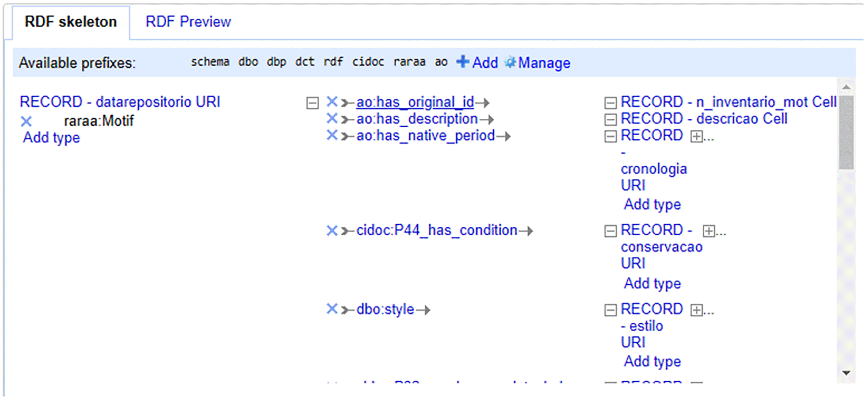The height and width of the screenshot is (400, 868).
Task: Delete the ao:has_native_period property
Action: (332, 135)
